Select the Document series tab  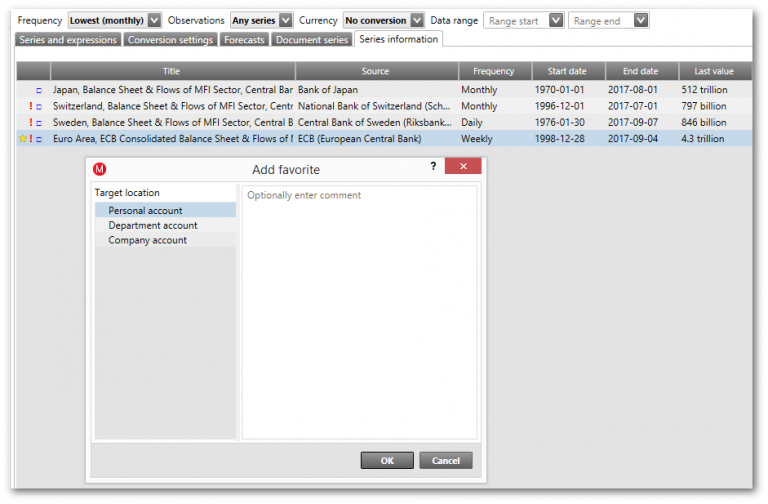coord(312,40)
